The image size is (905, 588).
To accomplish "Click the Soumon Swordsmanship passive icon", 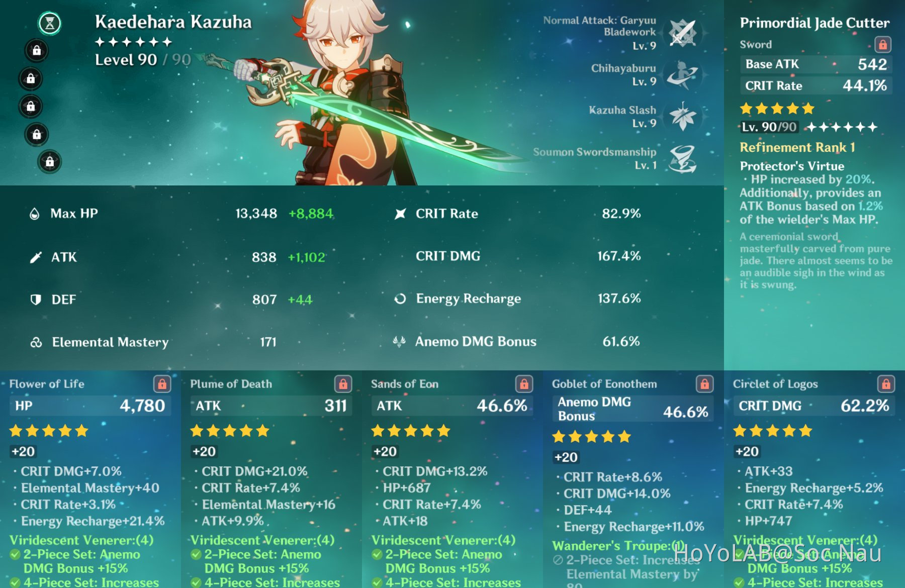I will coord(682,158).
